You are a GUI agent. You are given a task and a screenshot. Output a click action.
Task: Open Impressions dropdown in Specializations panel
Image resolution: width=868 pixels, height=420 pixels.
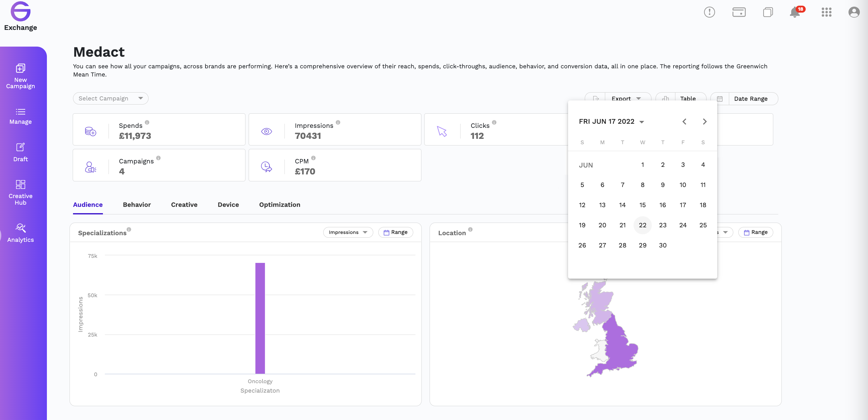point(348,232)
